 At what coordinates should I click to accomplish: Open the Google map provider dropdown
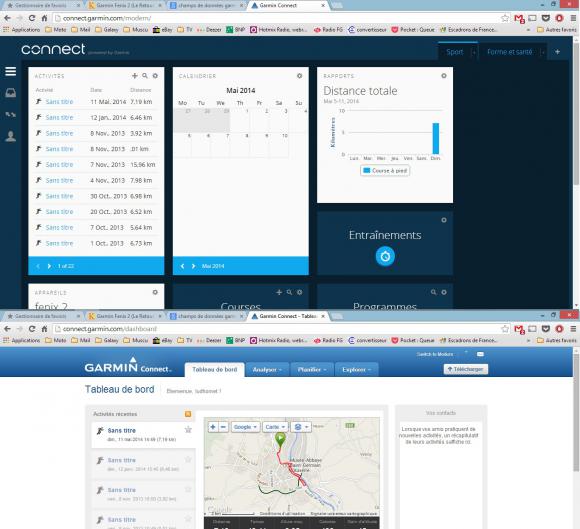246,427
